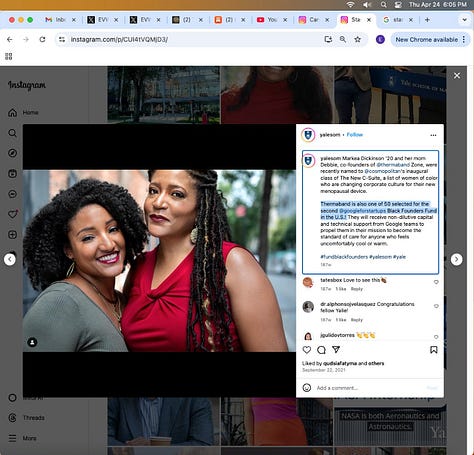
Task: Like the tatesbox comment
Action: point(436,282)
